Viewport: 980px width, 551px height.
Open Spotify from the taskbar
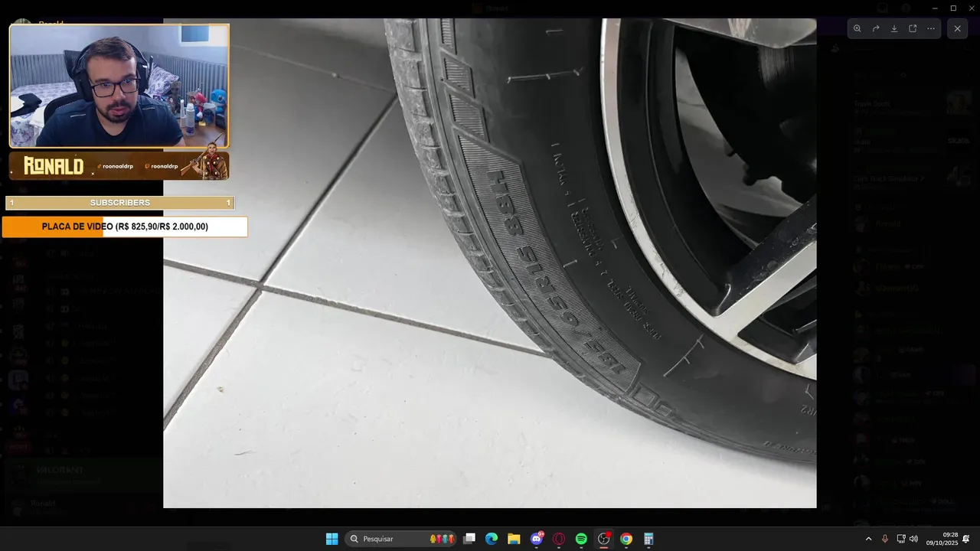pyautogui.click(x=581, y=539)
